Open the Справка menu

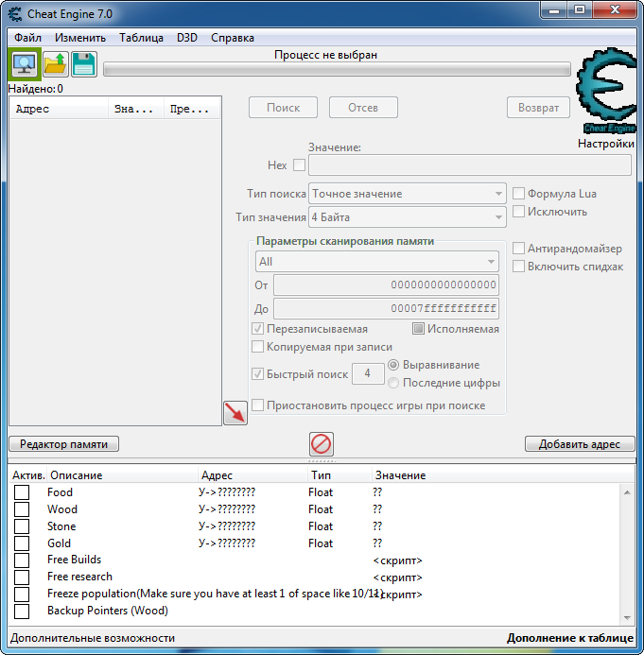[233, 38]
